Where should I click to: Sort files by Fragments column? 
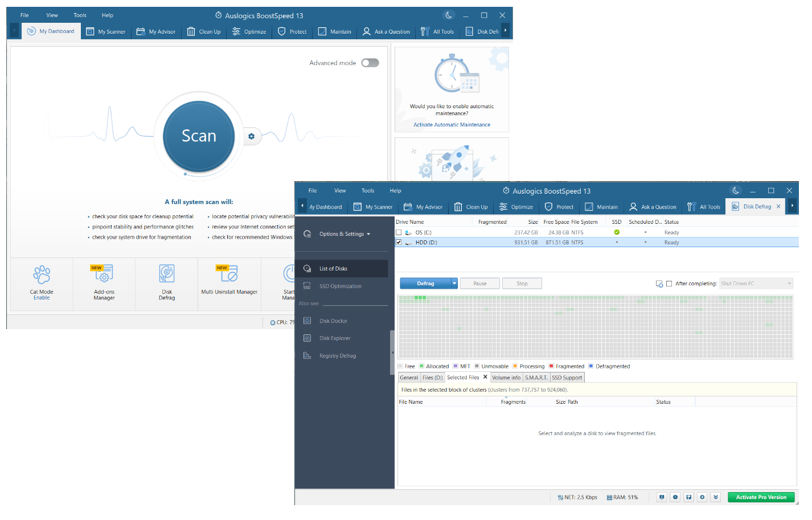[x=513, y=402]
